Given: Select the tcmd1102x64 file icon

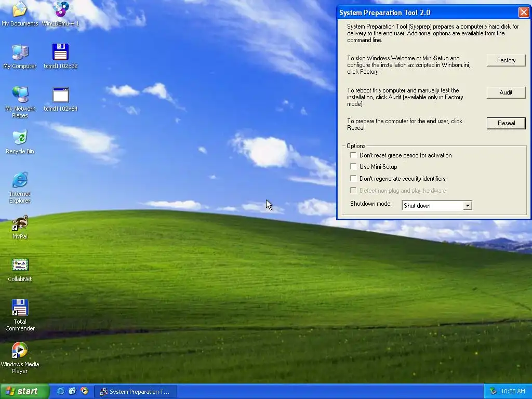Looking at the screenshot, I should (x=61, y=99).
